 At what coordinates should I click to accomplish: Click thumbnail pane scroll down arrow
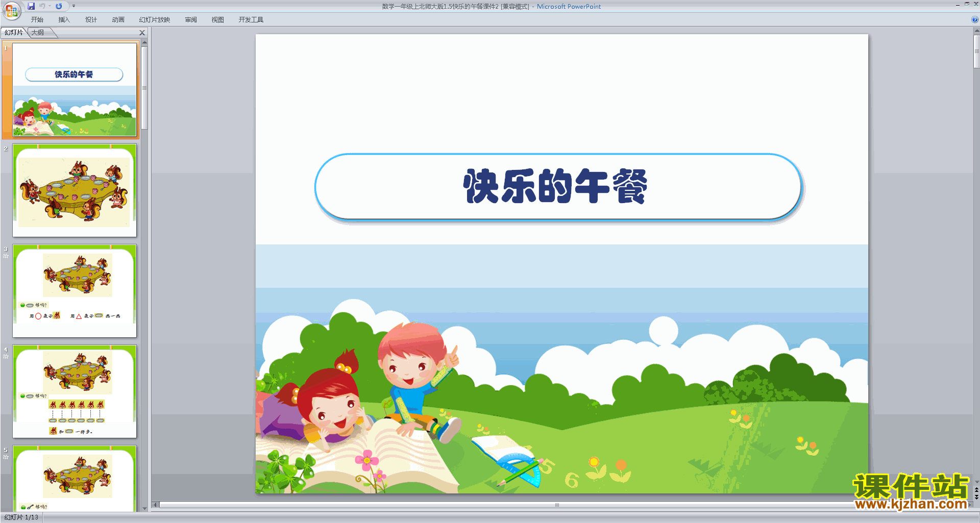point(144,508)
